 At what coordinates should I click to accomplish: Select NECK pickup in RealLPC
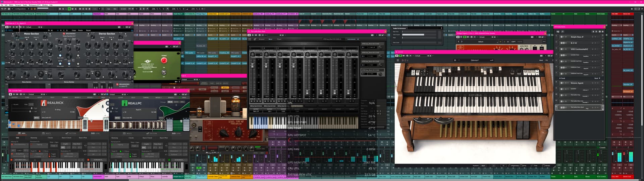tap(170, 102)
